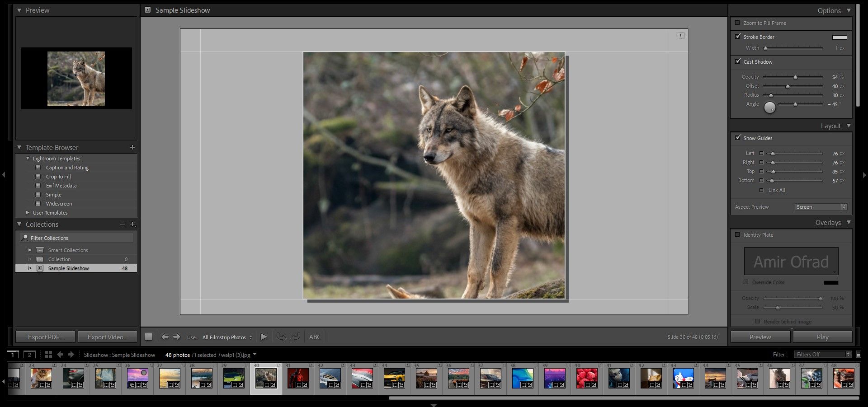868x407 pixels.
Task: Enable Zoom to Fill Frame checkbox
Action: pos(737,23)
